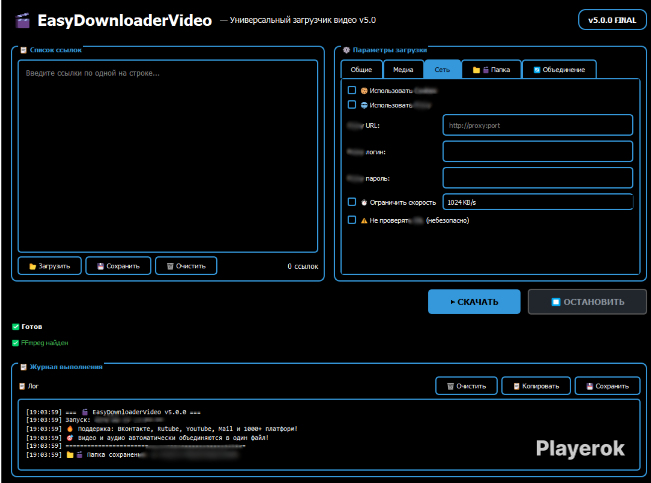Click the green check icon beside Готов
The width and height of the screenshot is (651, 483).
coord(16,326)
